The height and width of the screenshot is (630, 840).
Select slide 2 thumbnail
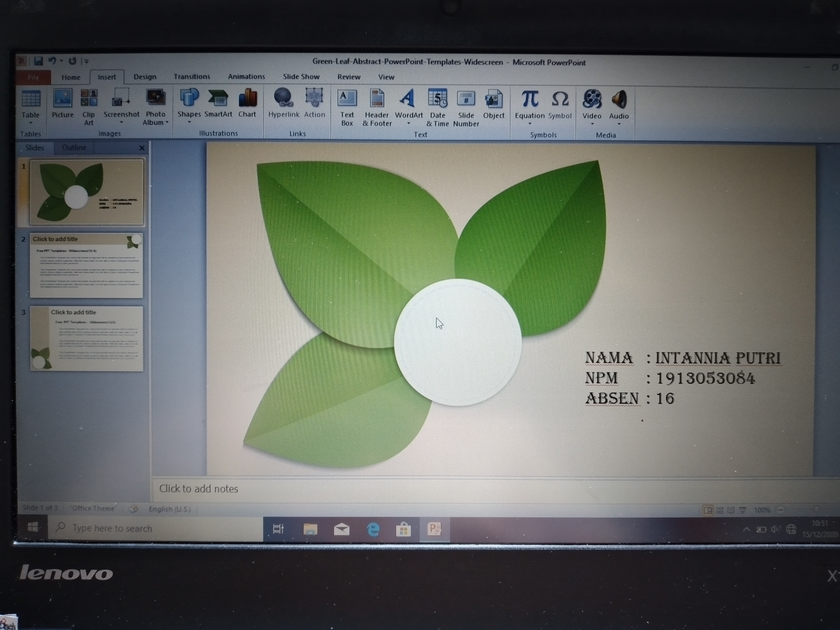(87, 266)
